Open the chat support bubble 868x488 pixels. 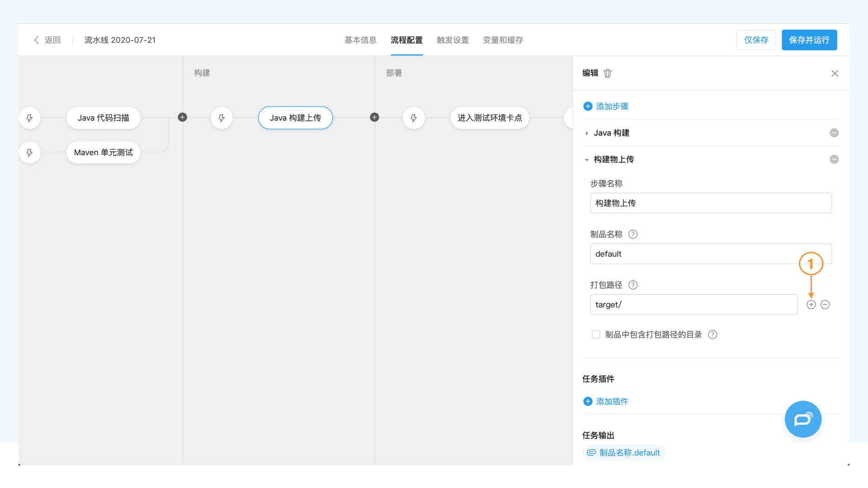point(803,419)
